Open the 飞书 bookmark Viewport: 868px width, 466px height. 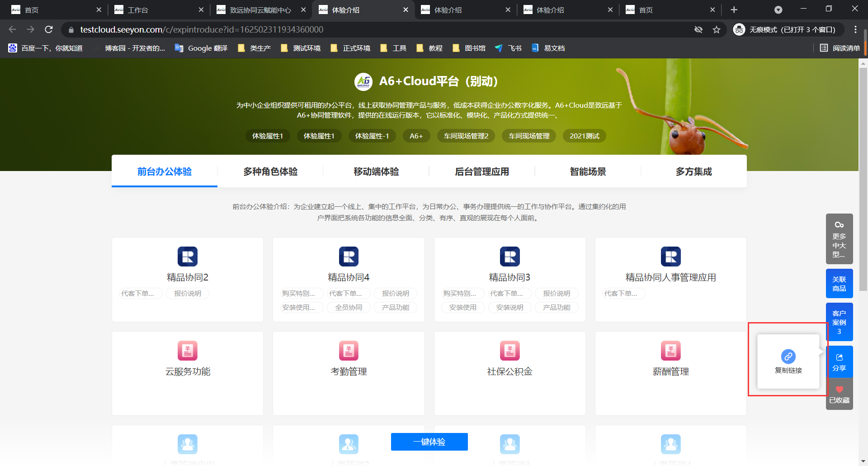pyautogui.click(x=508, y=48)
